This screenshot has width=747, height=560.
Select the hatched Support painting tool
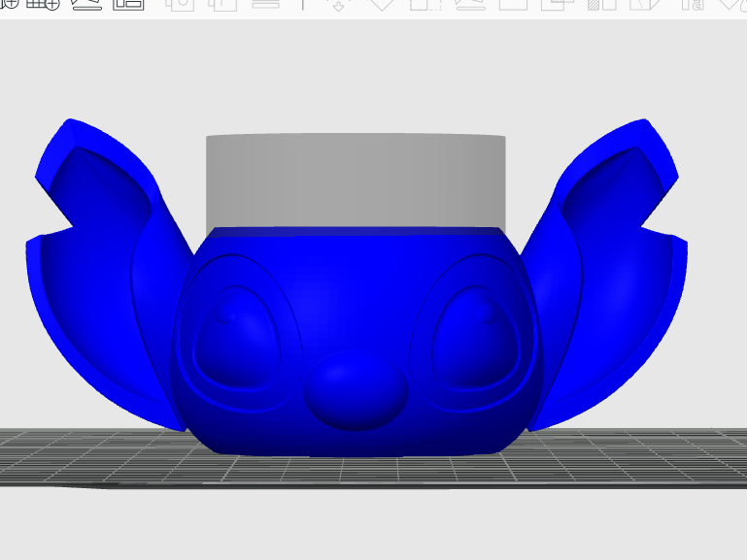601,4
